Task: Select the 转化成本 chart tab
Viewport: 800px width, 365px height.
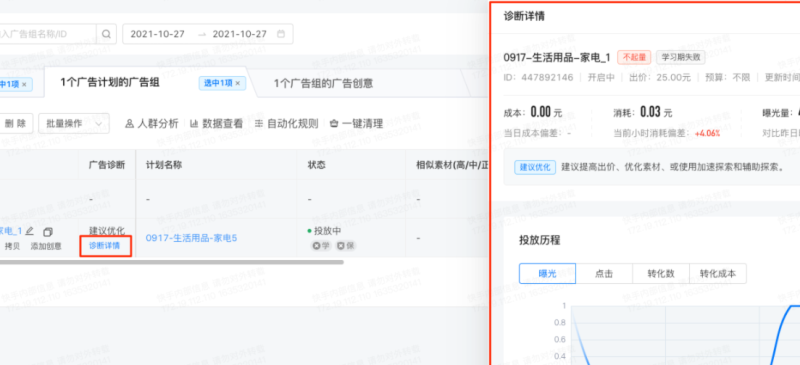Action: click(x=718, y=274)
